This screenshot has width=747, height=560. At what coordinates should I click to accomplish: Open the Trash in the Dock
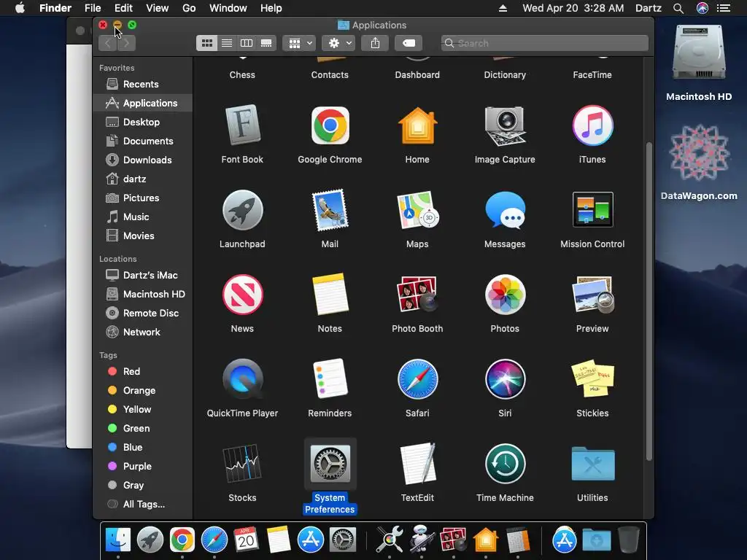[628, 540]
